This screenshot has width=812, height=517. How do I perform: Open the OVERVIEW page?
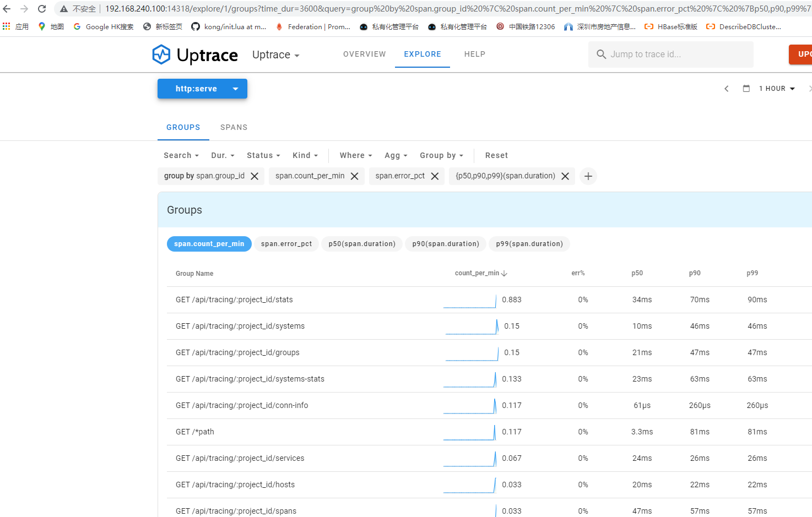click(364, 54)
